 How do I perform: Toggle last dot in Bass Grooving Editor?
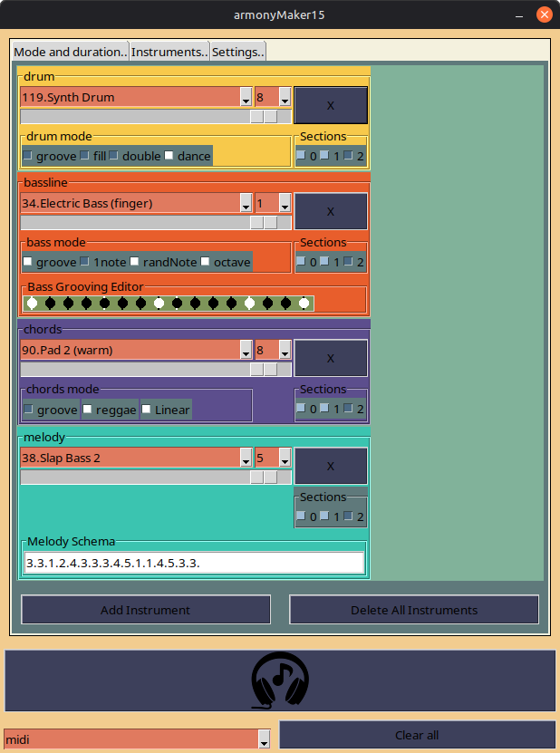[304, 303]
